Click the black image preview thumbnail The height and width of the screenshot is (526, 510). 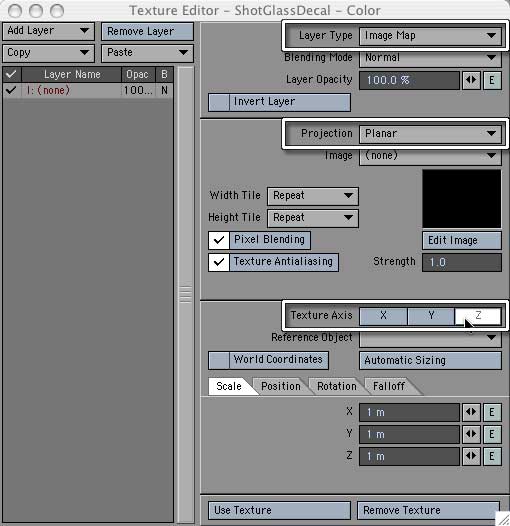coord(462,199)
